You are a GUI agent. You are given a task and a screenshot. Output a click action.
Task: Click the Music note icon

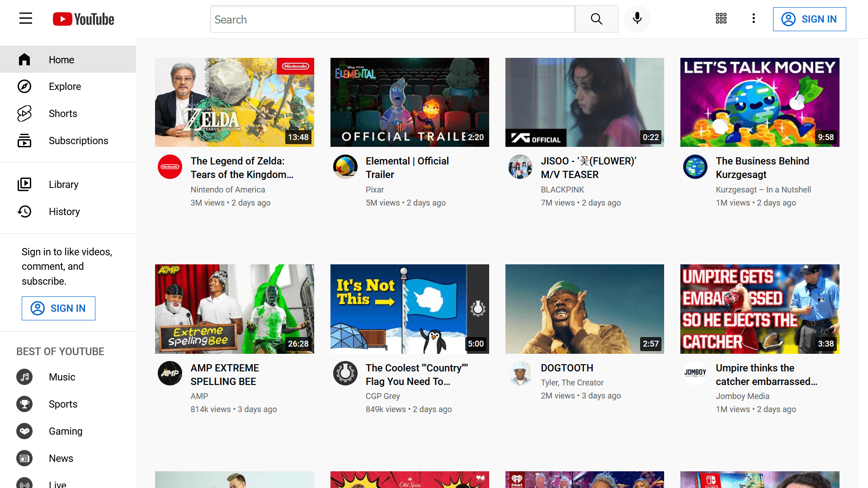[24, 377]
